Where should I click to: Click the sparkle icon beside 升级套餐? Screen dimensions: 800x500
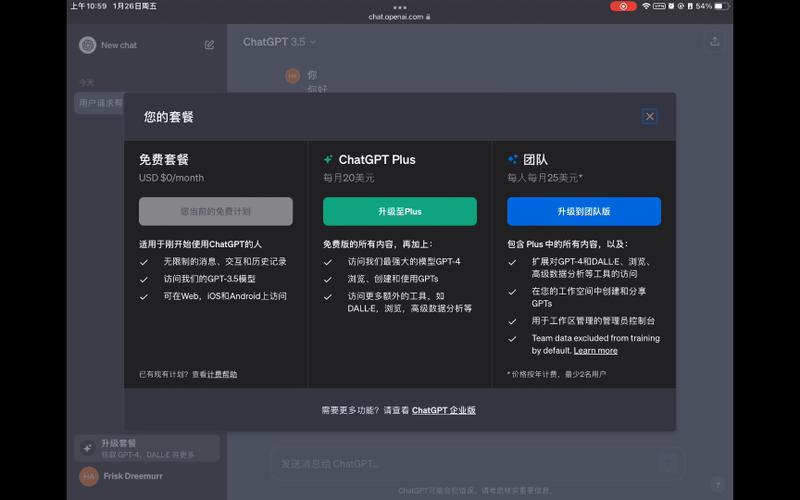coord(88,448)
